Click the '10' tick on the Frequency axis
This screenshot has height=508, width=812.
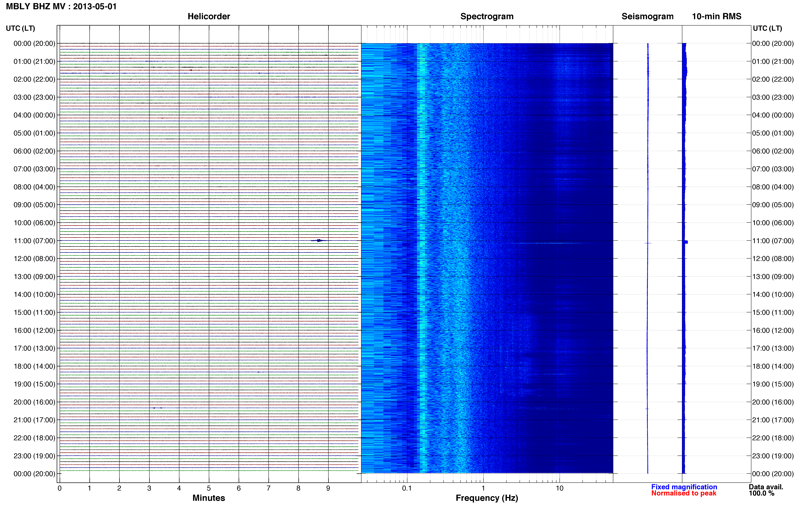click(x=559, y=488)
